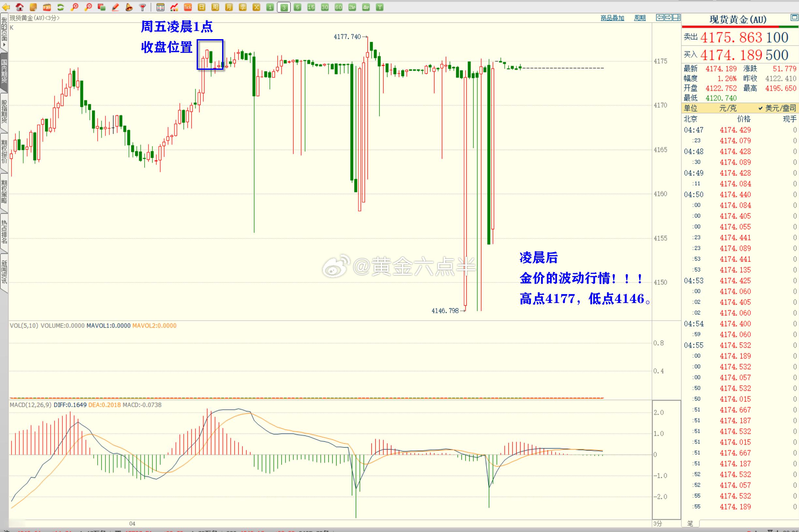Click tick row 04:47 4174.429
The height and width of the screenshot is (532, 799).
740,130
